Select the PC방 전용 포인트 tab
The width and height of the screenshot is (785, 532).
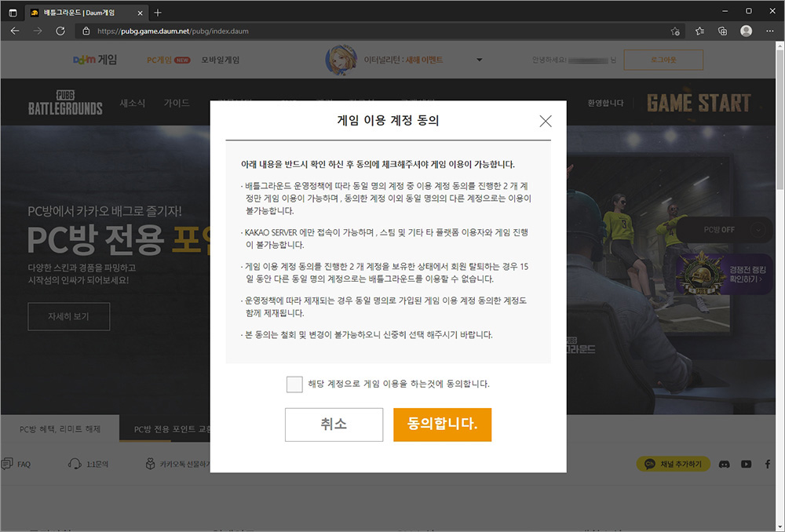tap(165, 429)
